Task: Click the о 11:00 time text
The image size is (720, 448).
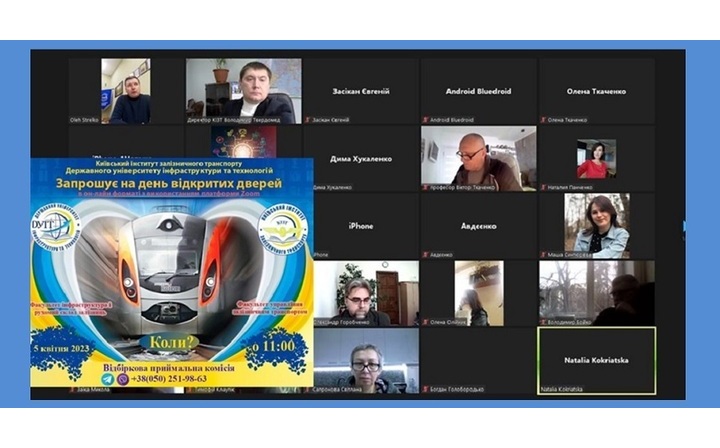Action: (273, 346)
